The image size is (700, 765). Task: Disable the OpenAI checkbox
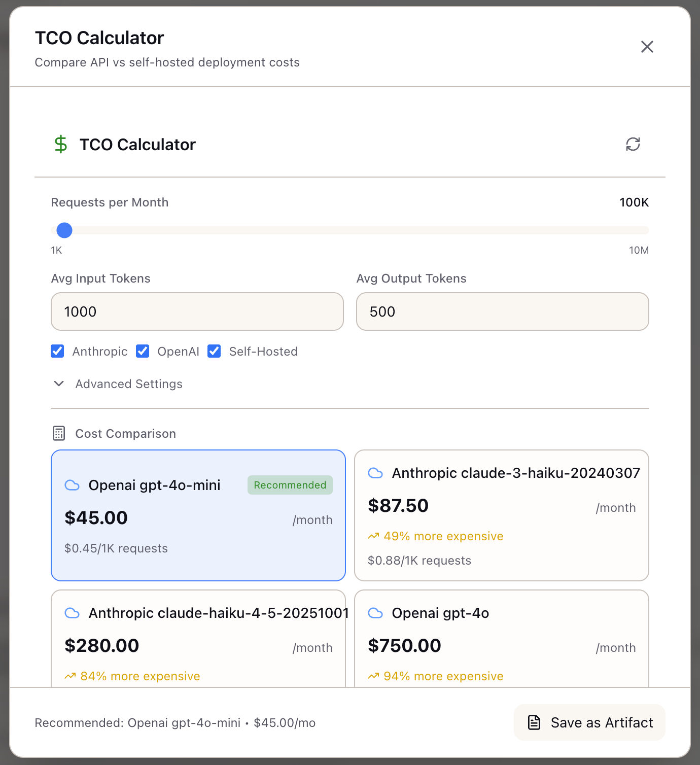(x=143, y=351)
